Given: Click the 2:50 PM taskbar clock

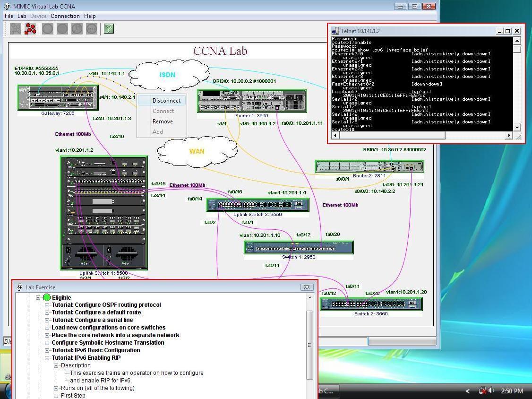Looking at the screenshot, I should point(512,391).
